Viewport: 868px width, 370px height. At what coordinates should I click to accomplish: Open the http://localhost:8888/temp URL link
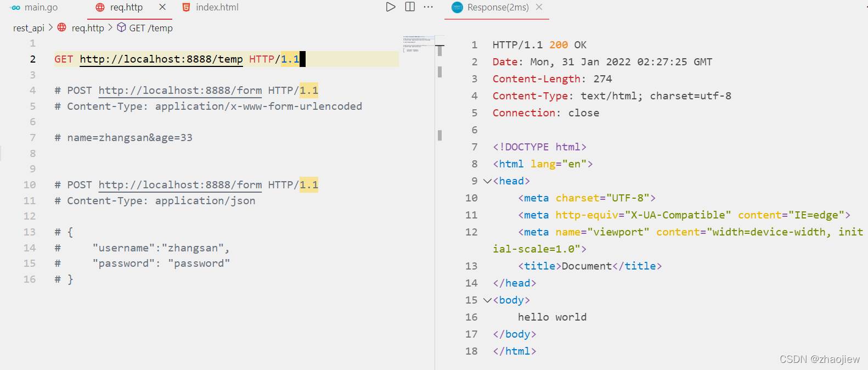161,59
